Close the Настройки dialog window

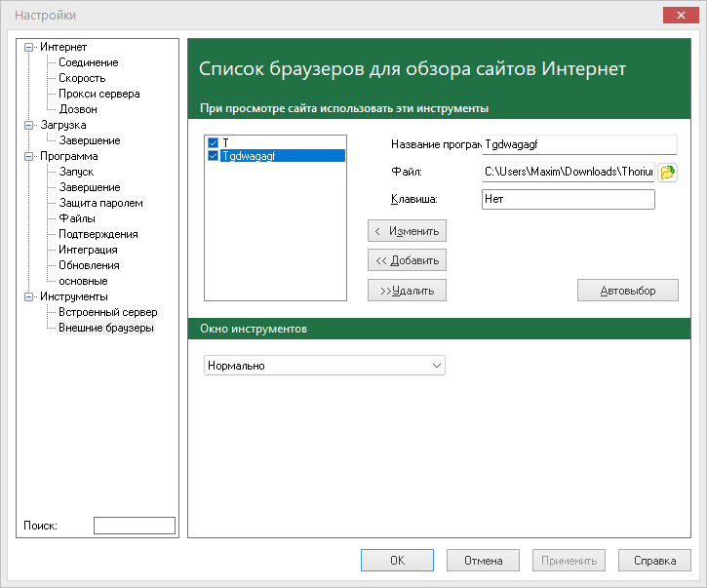click(681, 15)
